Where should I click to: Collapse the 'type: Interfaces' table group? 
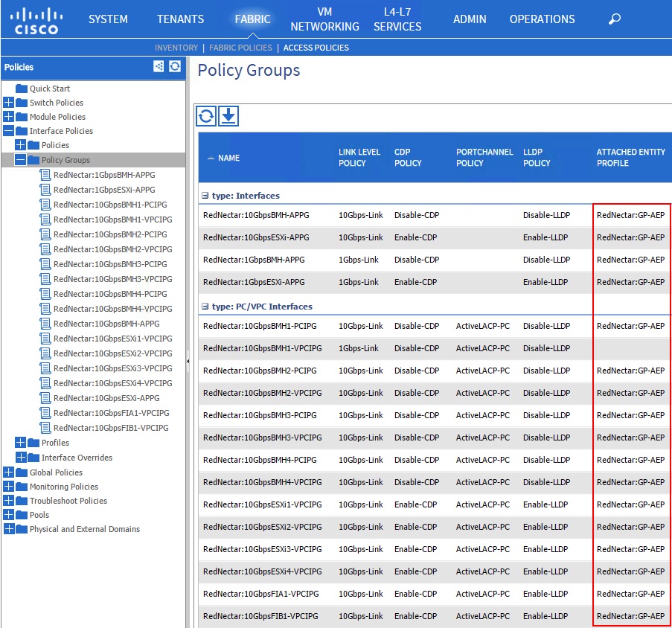tap(205, 196)
